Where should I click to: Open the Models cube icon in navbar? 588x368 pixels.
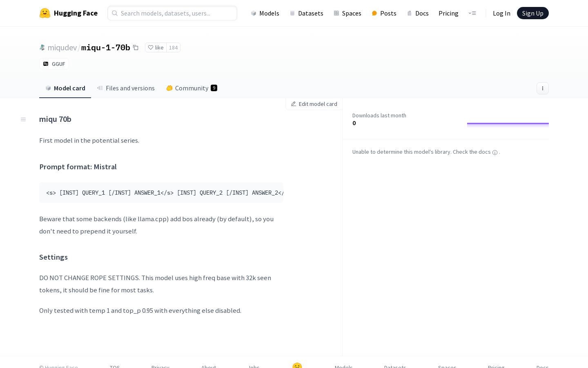coord(254,13)
